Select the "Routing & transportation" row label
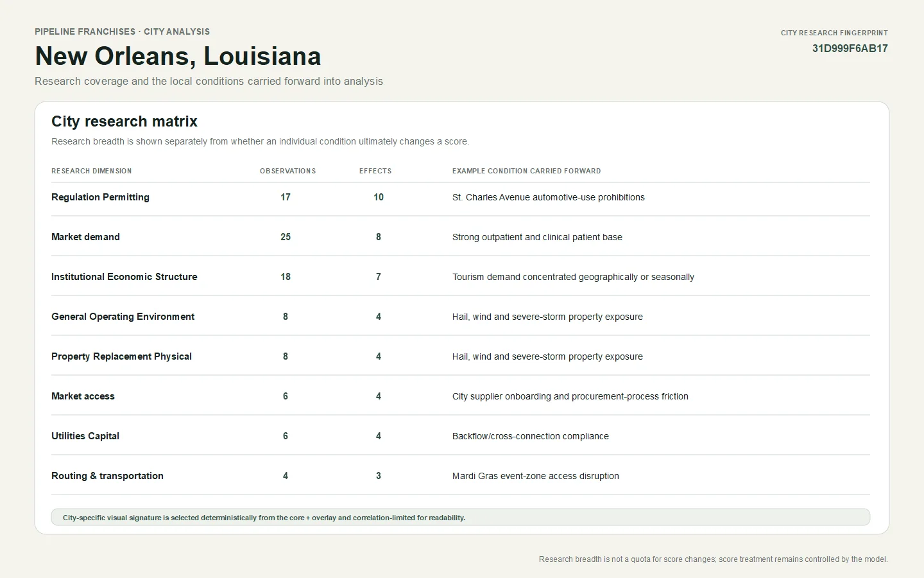This screenshot has height=578, width=924. pos(107,476)
